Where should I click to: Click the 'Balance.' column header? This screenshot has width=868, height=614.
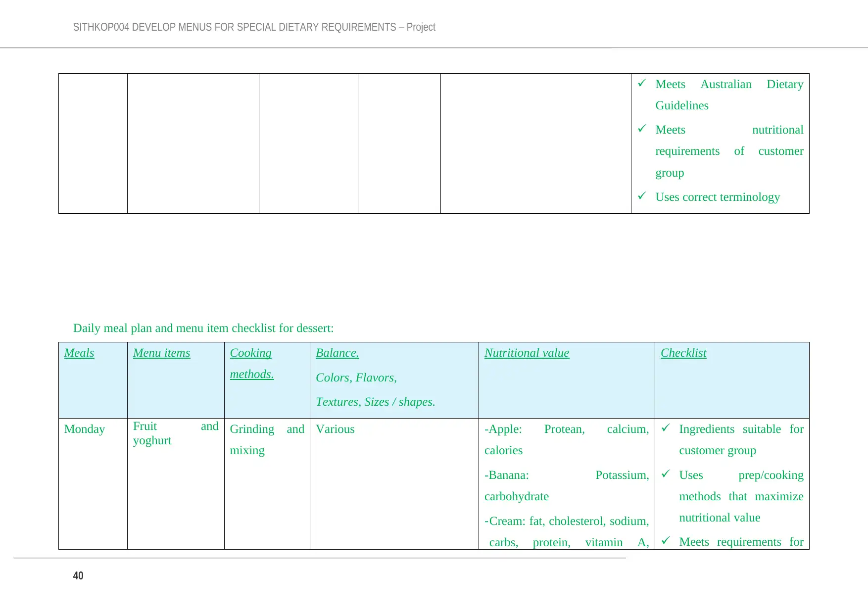point(338,353)
